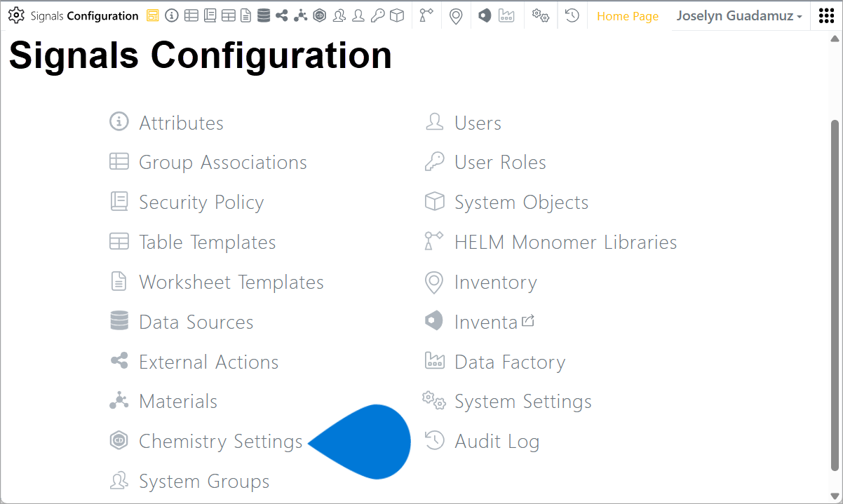The image size is (843, 504).
Task: Open the Audit Log link in the list
Action: (x=497, y=442)
